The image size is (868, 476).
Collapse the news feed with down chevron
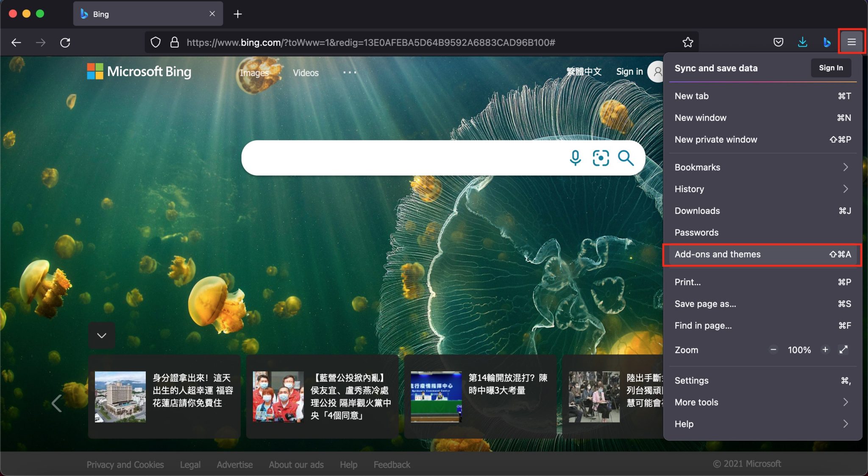[101, 335]
